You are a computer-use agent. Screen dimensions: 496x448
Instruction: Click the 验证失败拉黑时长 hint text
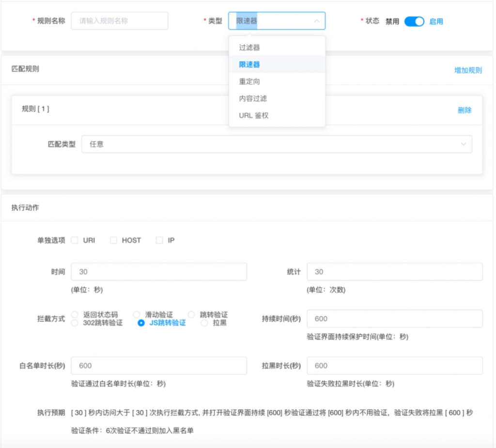coord(351,384)
